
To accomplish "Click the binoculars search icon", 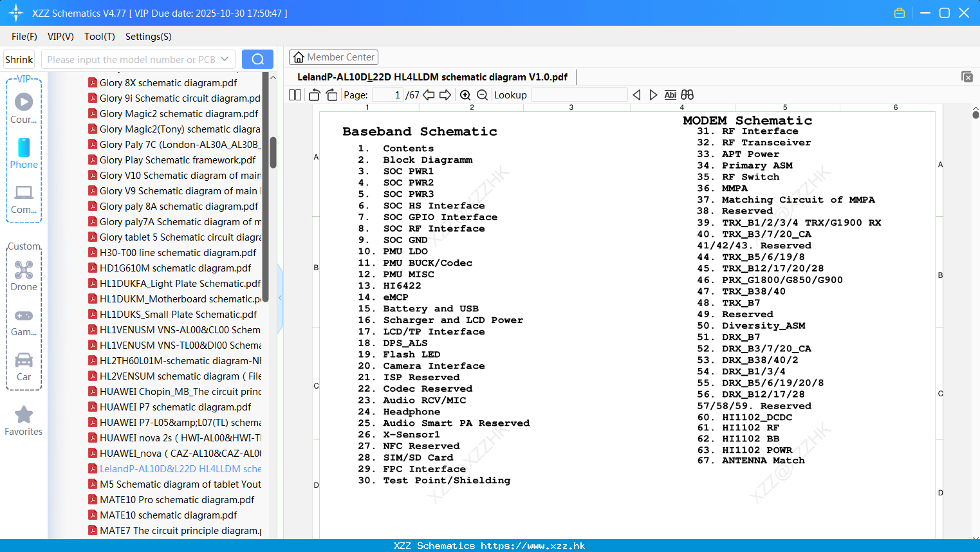I will 687,95.
